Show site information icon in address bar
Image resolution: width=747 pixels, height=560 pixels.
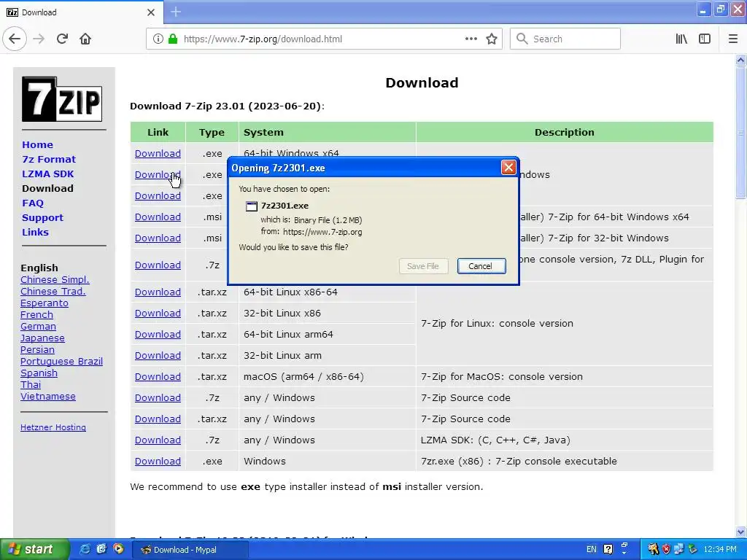click(158, 39)
